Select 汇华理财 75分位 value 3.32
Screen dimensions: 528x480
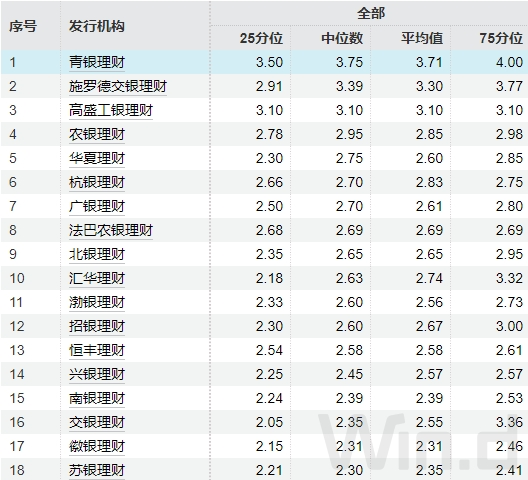509,278
